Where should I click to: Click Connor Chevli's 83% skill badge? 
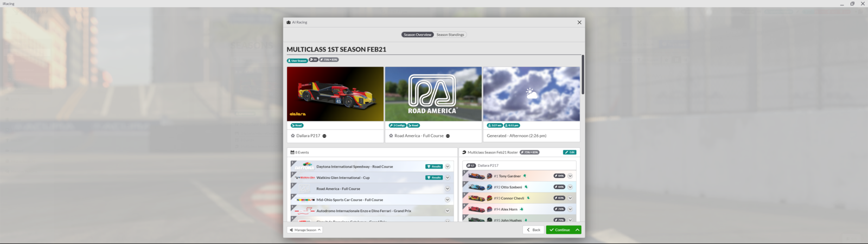pyautogui.click(x=559, y=198)
